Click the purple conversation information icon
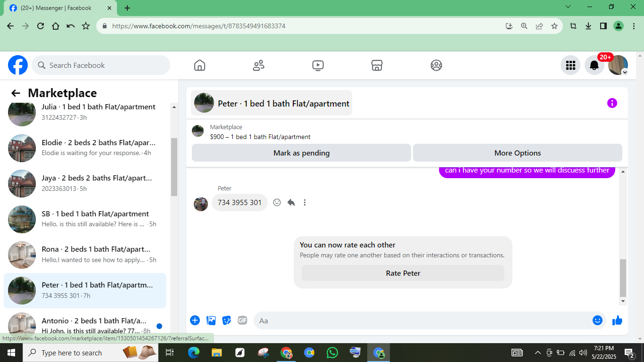The image size is (644, 362). point(612,103)
